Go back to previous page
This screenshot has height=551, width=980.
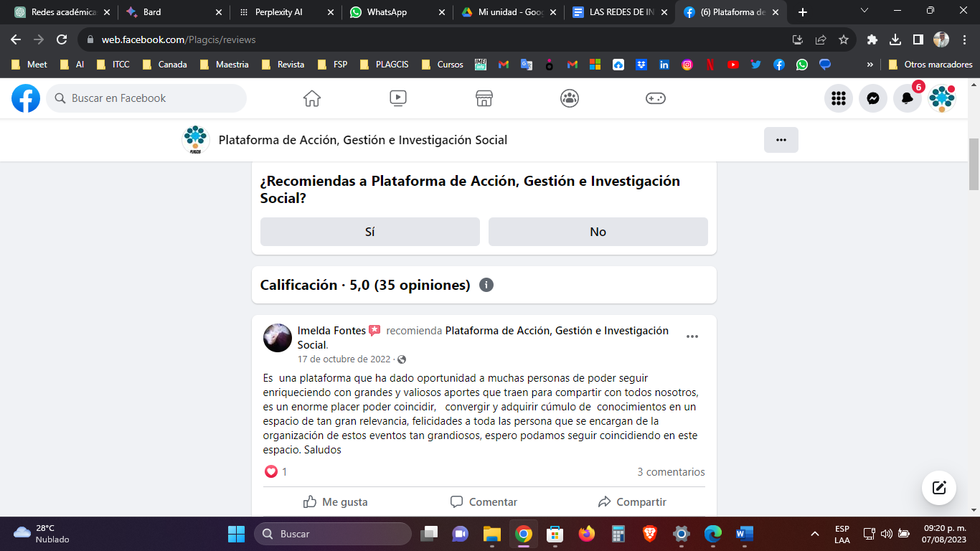pos(16,39)
